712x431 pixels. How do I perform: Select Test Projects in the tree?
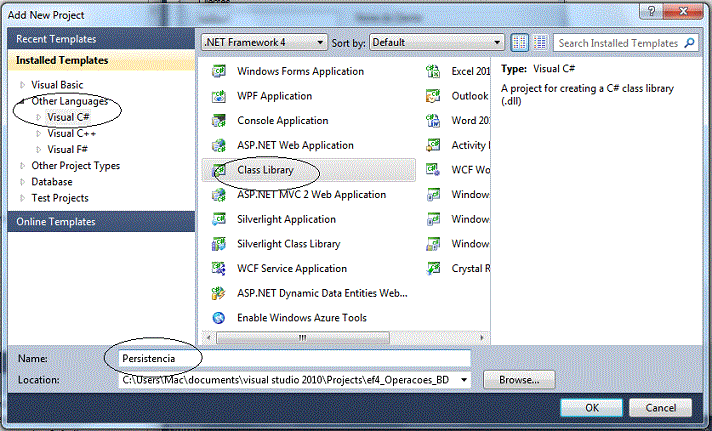coord(60,198)
